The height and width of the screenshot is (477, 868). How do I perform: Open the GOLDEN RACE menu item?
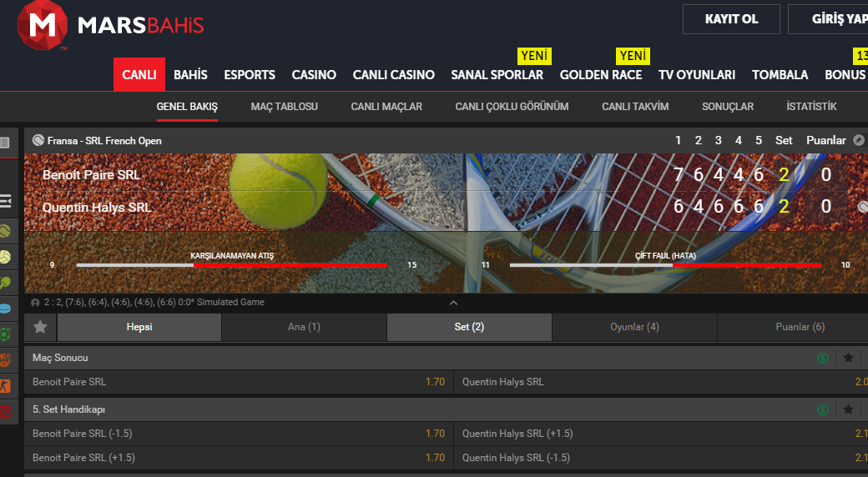pos(601,75)
